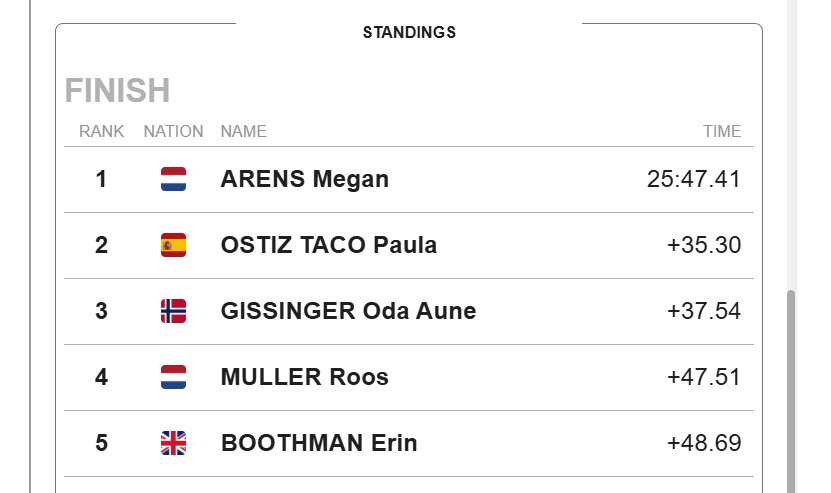The image size is (831, 493).
Task: Click the vertical scrollbar thumb
Action: coord(791,391)
